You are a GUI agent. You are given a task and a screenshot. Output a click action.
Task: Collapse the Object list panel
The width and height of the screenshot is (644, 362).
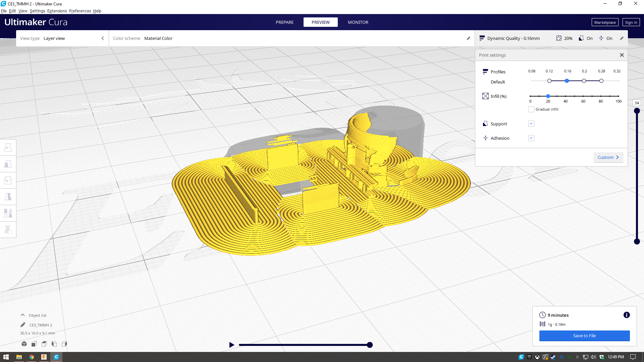pos(23,315)
